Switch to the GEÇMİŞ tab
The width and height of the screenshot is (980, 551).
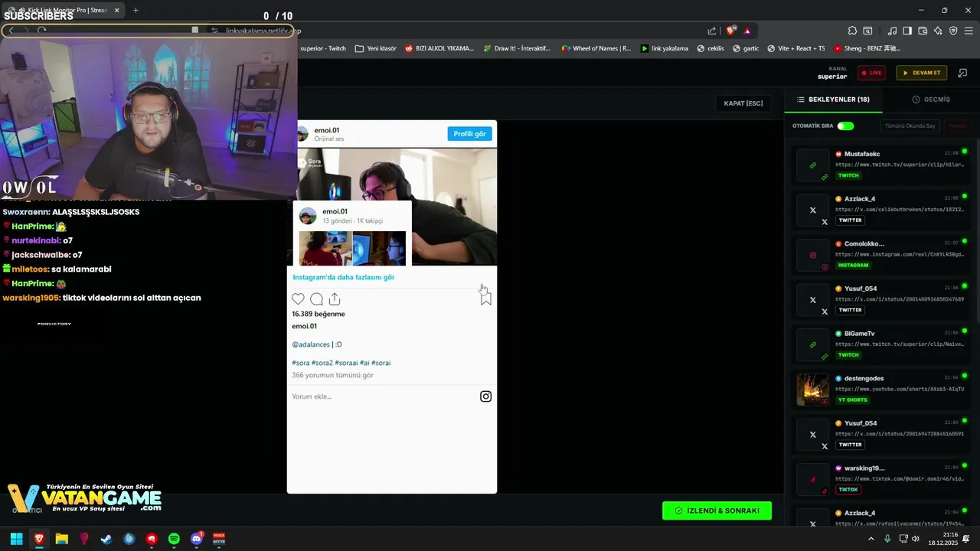pyautogui.click(x=931, y=99)
